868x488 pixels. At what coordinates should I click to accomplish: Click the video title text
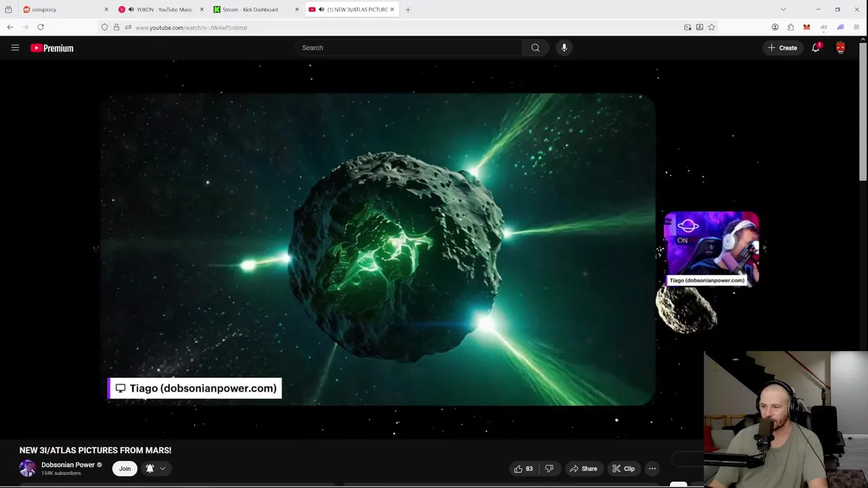click(x=96, y=450)
